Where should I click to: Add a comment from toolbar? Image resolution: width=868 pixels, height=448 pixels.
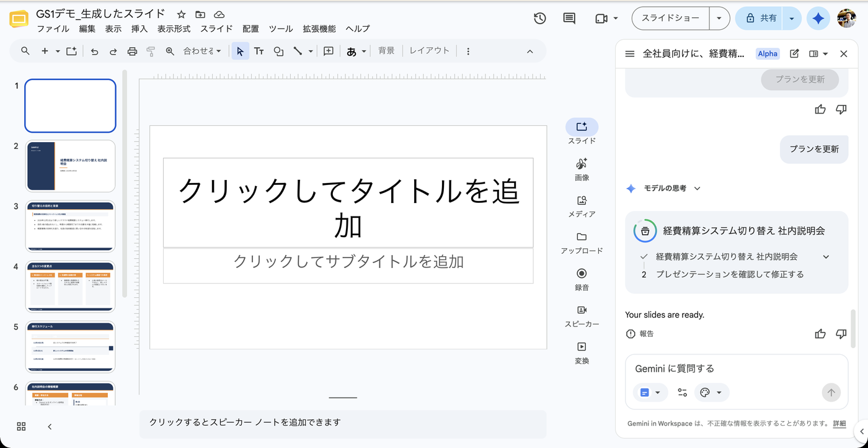[x=329, y=51]
